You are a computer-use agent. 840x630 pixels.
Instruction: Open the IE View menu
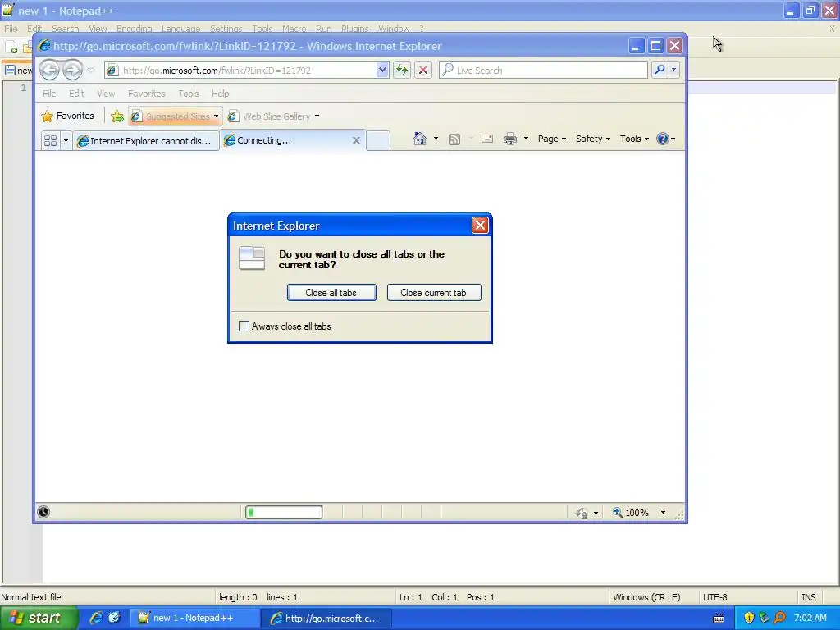point(106,94)
